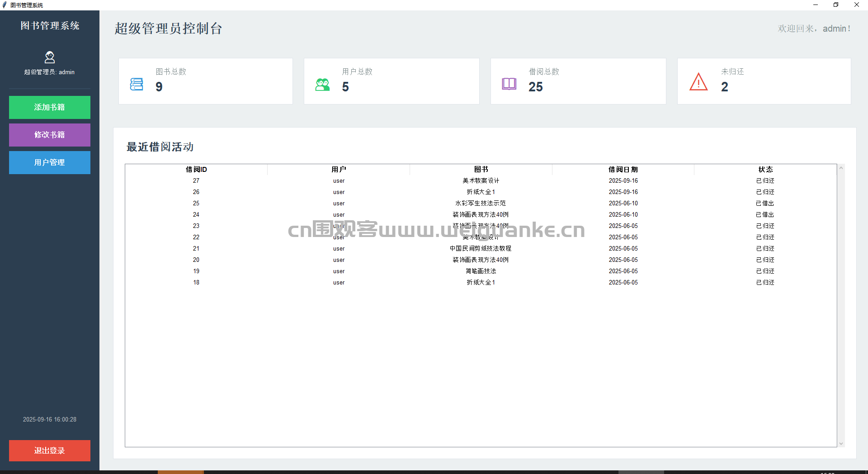Click the 欢迎回来 admin greeting text
This screenshot has height=474, width=868.
pos(814,28)
